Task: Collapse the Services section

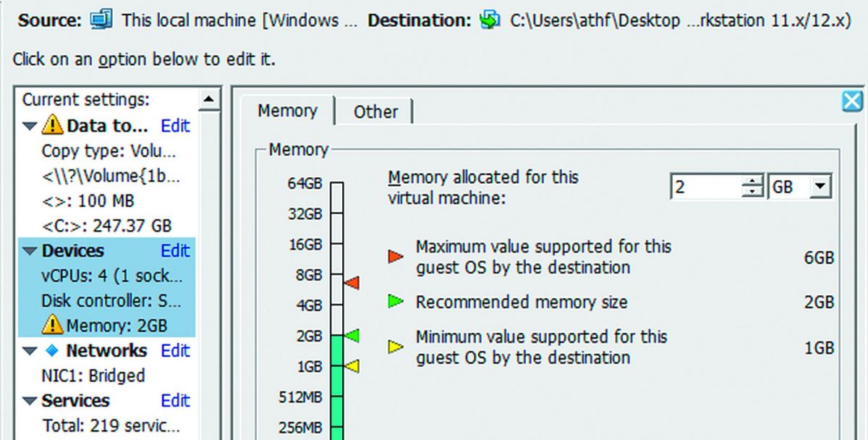Action: tap(30, 401)
